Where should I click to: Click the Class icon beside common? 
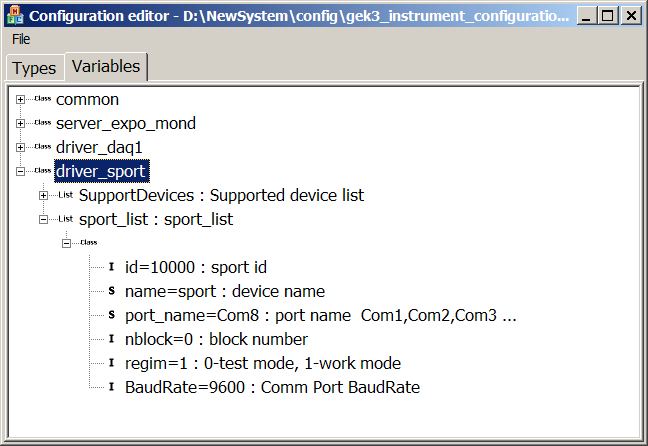point(42,100)
